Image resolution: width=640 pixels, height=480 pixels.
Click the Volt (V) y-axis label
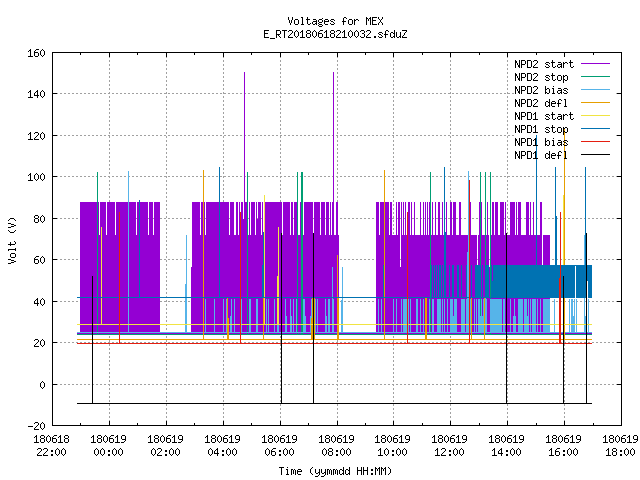[x=13, y=241]
